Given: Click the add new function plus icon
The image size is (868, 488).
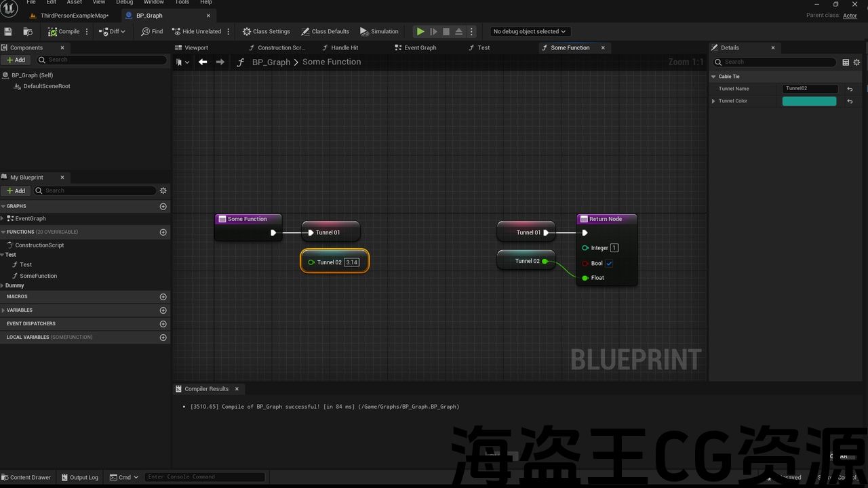Looking at the screenshot, I should [163, 232].
